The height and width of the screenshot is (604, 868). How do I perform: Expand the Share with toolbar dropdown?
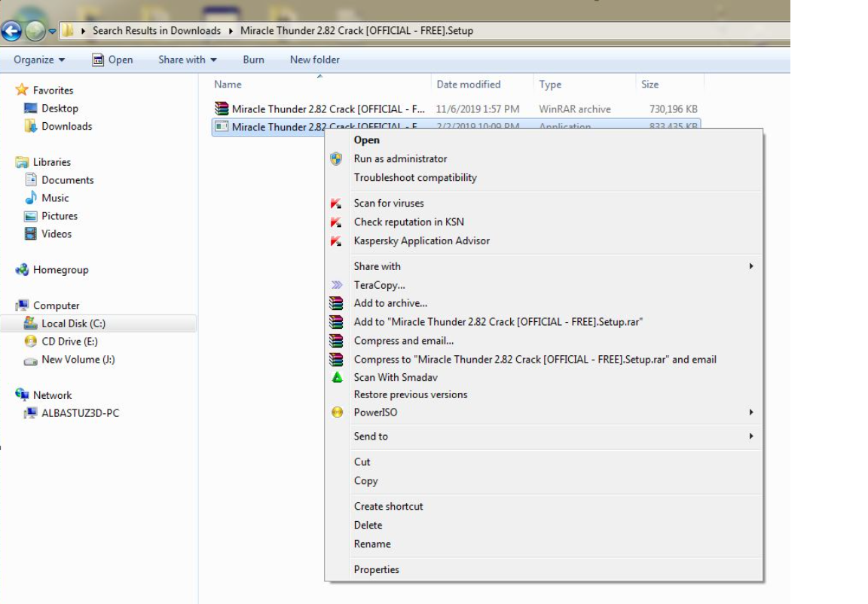pyautogui.click(x=187, y=60)
